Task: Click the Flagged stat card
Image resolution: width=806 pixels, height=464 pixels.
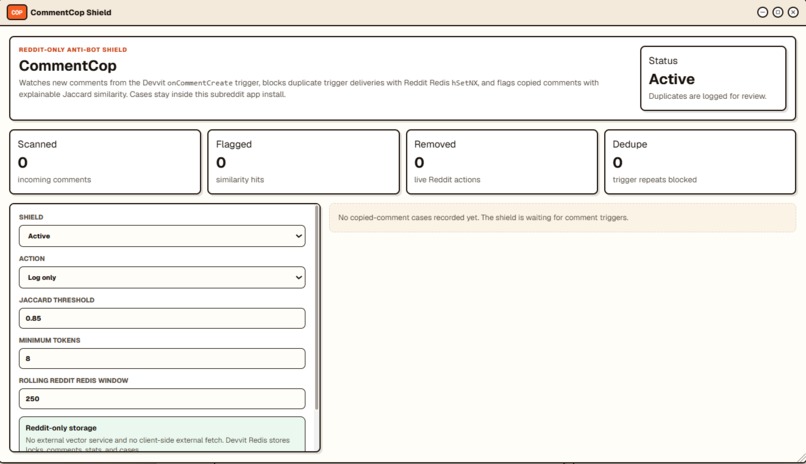Action: tap(303, 162)
